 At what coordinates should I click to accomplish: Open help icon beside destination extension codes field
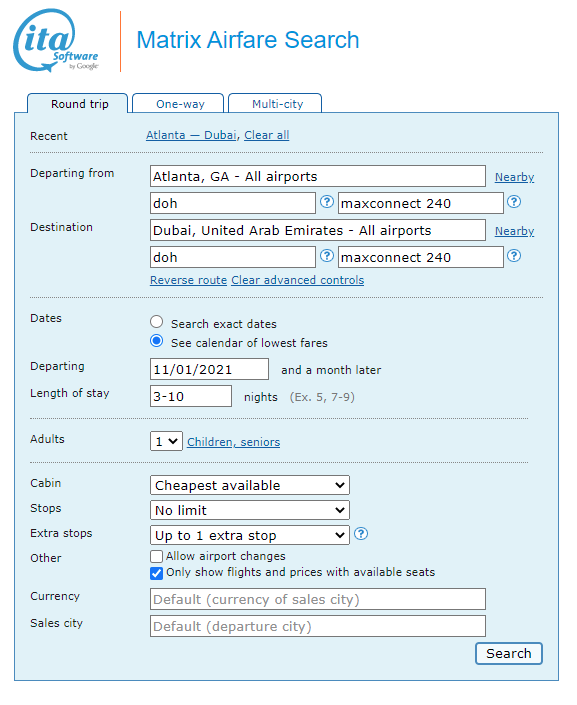pos(514,256)
